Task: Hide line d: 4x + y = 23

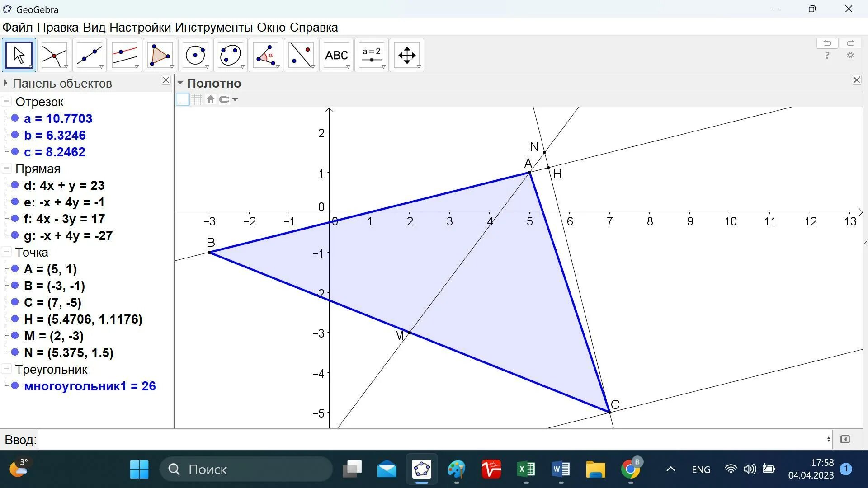Action: coord(15,185)
